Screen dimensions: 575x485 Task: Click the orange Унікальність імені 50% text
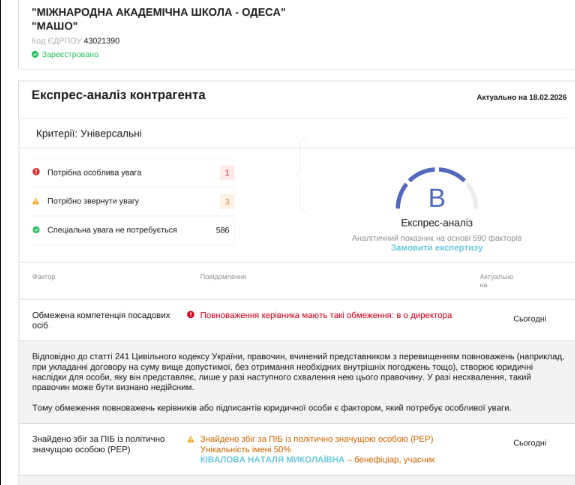[x=245, y=449]
